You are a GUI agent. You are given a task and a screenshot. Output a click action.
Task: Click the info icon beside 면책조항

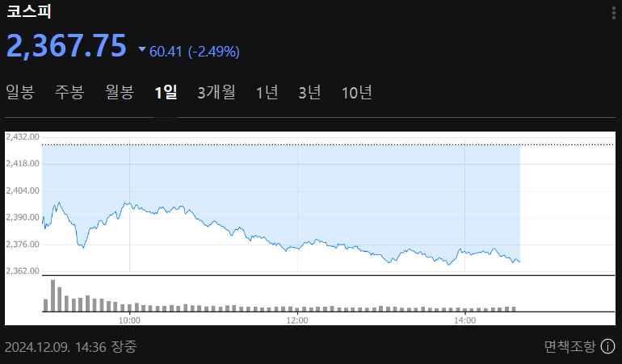pyautogui.click(x=607, y=347)
